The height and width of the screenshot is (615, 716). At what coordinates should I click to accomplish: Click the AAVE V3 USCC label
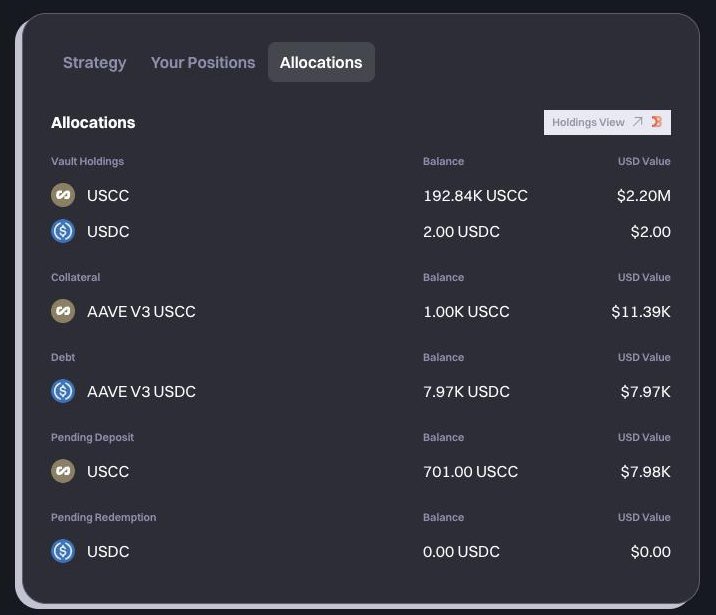tap(141, 311)
